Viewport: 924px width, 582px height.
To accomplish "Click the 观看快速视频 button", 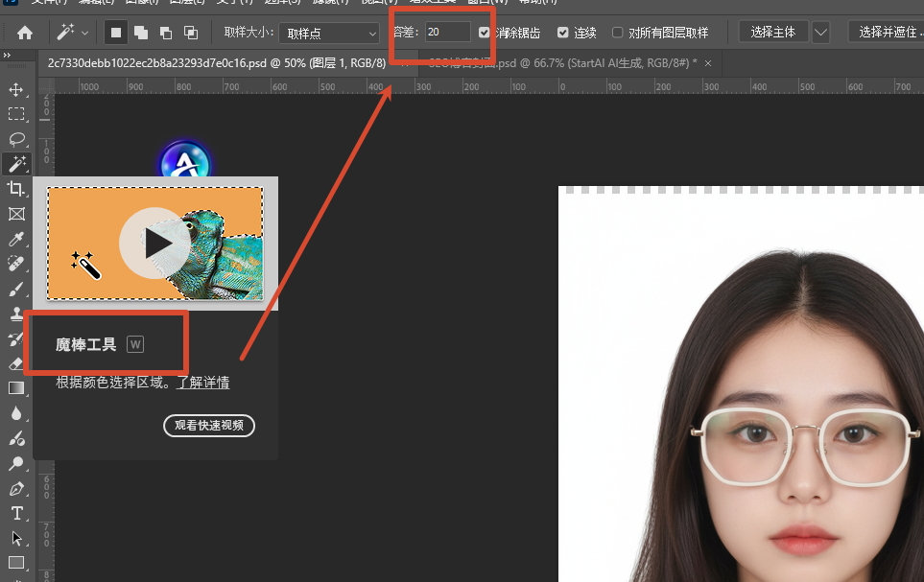I will click(x=208, y=426).
